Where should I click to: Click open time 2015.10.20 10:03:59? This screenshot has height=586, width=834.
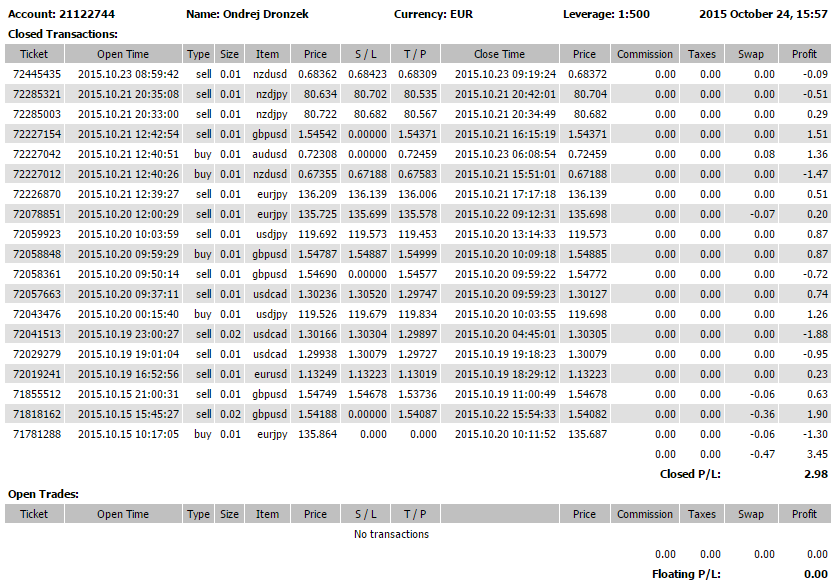[128, 234]
